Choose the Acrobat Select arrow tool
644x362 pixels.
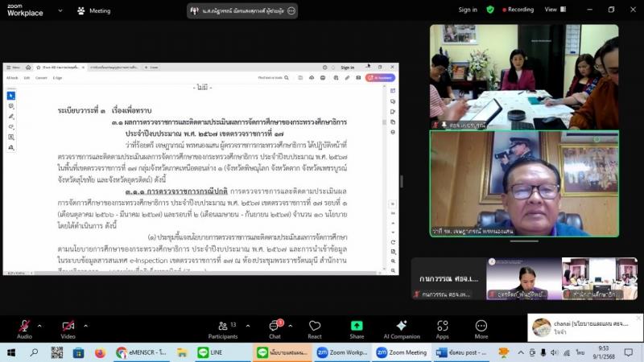[11, 96]
